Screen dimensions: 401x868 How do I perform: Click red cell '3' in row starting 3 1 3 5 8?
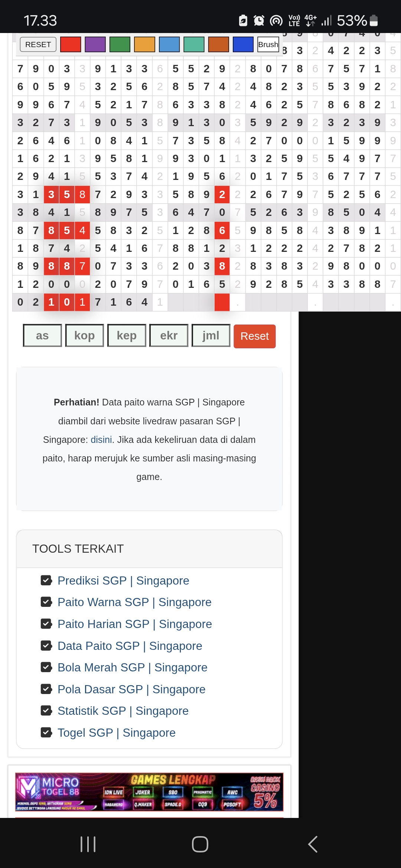pos(51,194)
